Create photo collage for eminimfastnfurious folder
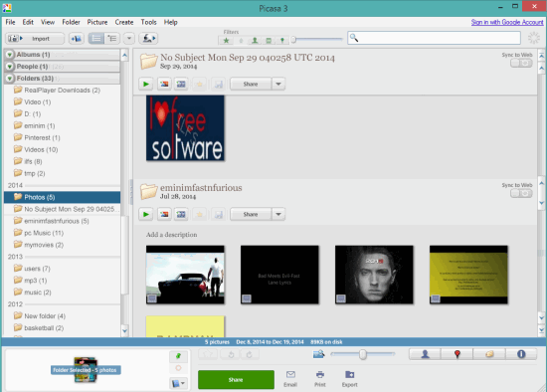The height and width of the screenshot is (392, 547). coord(164,214)
